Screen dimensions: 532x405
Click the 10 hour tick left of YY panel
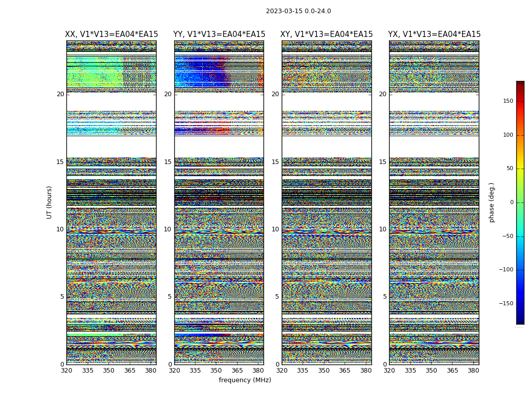click(168, 229)
